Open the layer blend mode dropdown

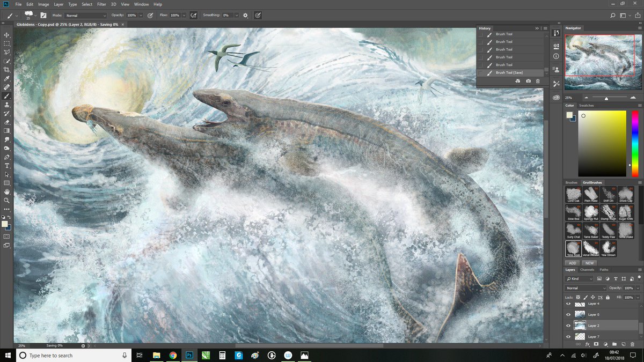pos(585,288)
